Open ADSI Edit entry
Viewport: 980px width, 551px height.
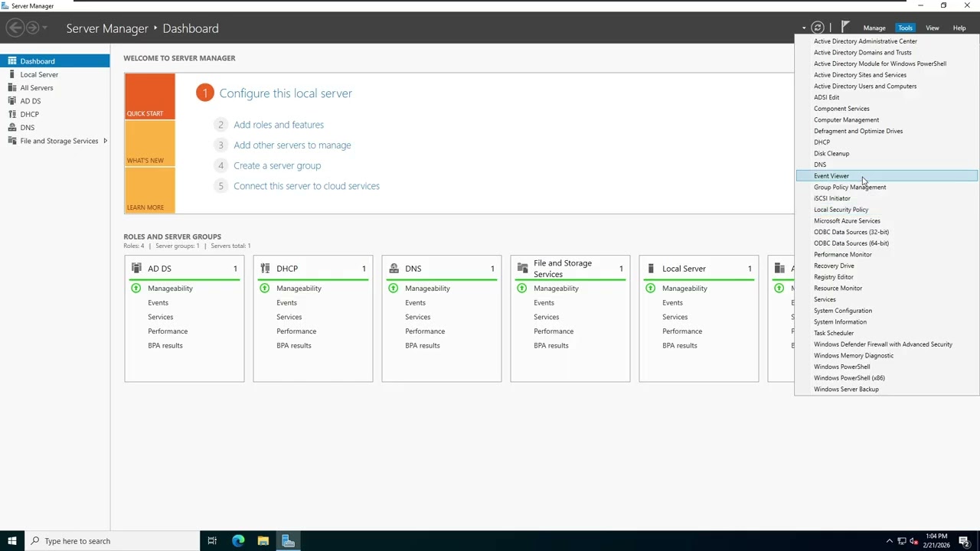[x=887, y=97]
